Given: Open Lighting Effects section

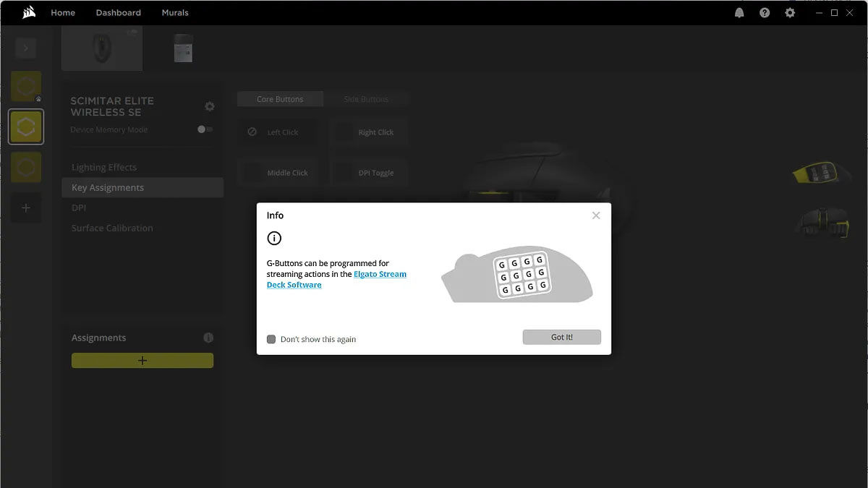Looking at the screenshot, I should (104, 167).
